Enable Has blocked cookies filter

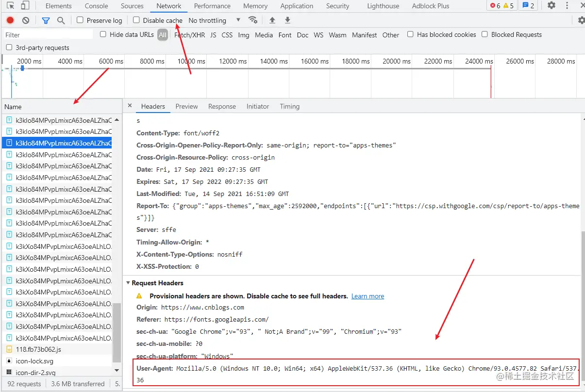tap(410, 34)
